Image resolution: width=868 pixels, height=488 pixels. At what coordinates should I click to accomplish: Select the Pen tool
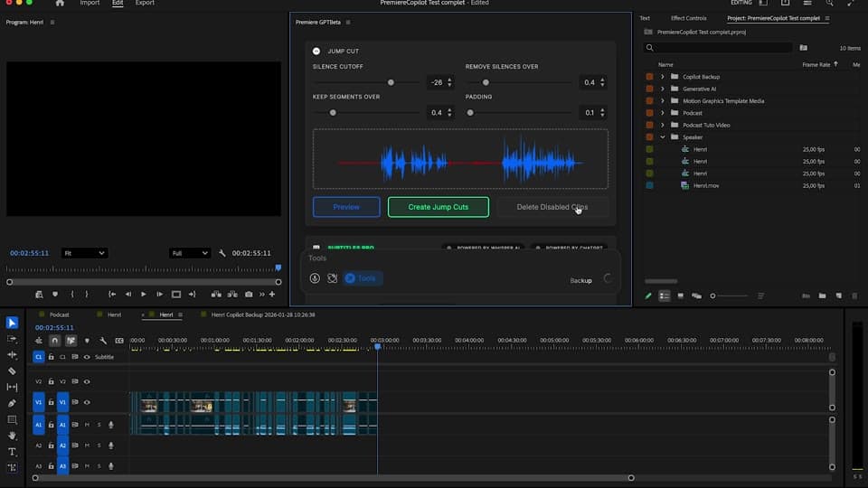click(12, 403)
